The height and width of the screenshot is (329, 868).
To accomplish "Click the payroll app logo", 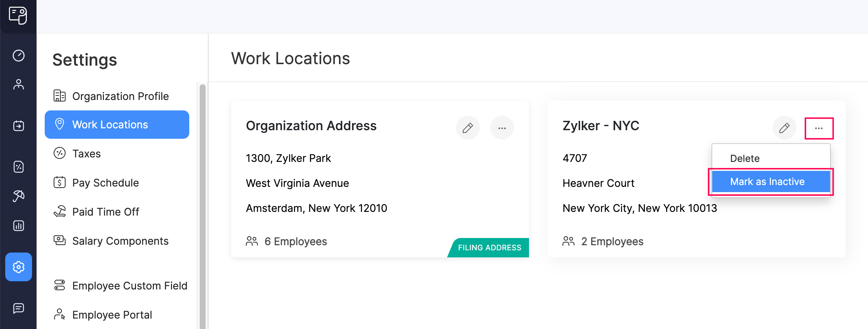I will point(18,16).
